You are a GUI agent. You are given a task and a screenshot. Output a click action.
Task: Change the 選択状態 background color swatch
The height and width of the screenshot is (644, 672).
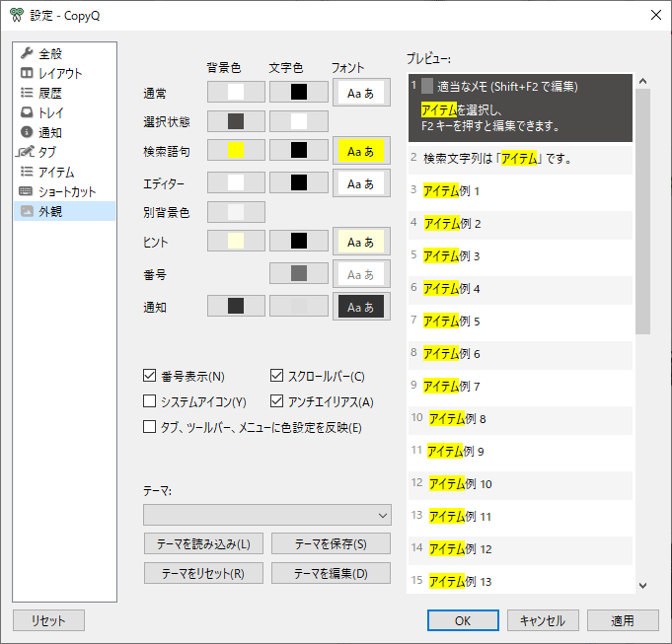[236, 121]
